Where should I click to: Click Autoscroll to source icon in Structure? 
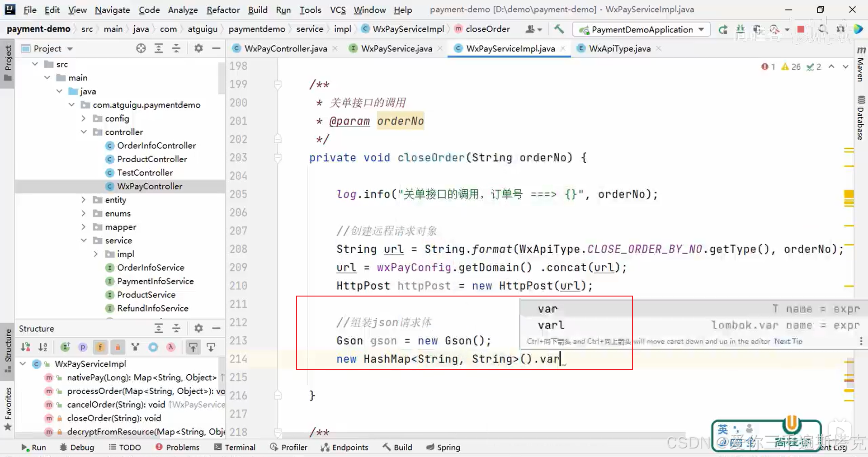click(193, 347)
